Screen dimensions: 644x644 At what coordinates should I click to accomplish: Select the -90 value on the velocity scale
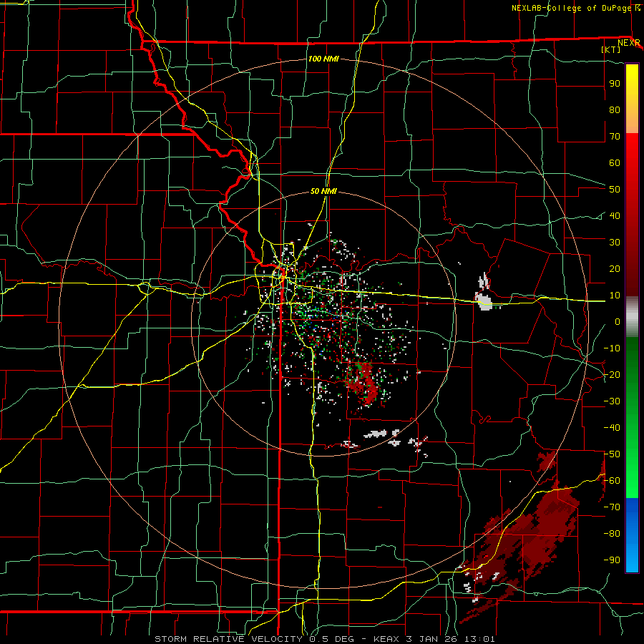pos(612,560)
